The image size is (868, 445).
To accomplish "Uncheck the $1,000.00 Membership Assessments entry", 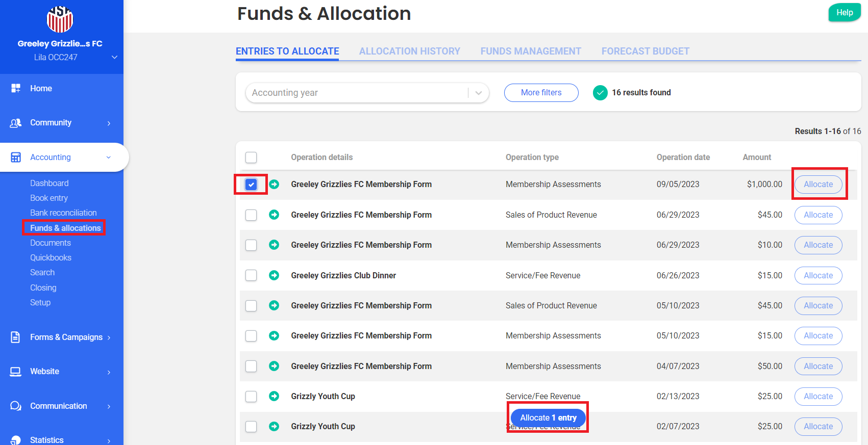I will (x=251, y=185).
